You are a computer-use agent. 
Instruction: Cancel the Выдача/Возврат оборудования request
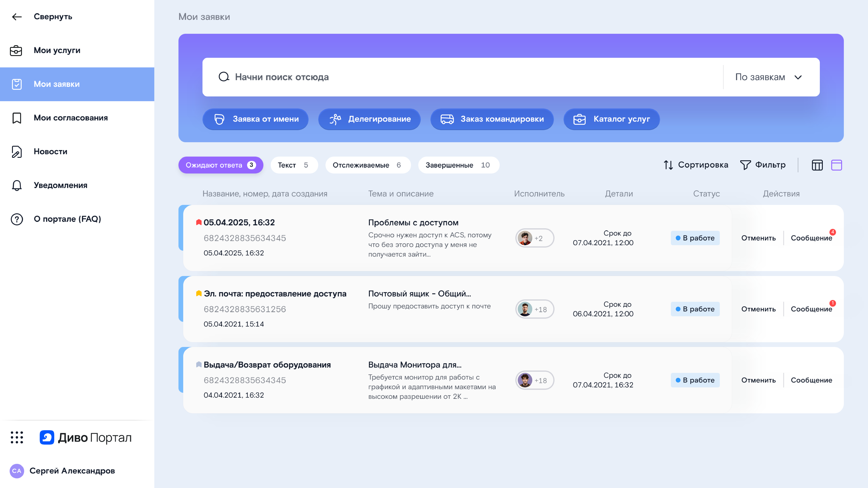[x=758, y=380]
